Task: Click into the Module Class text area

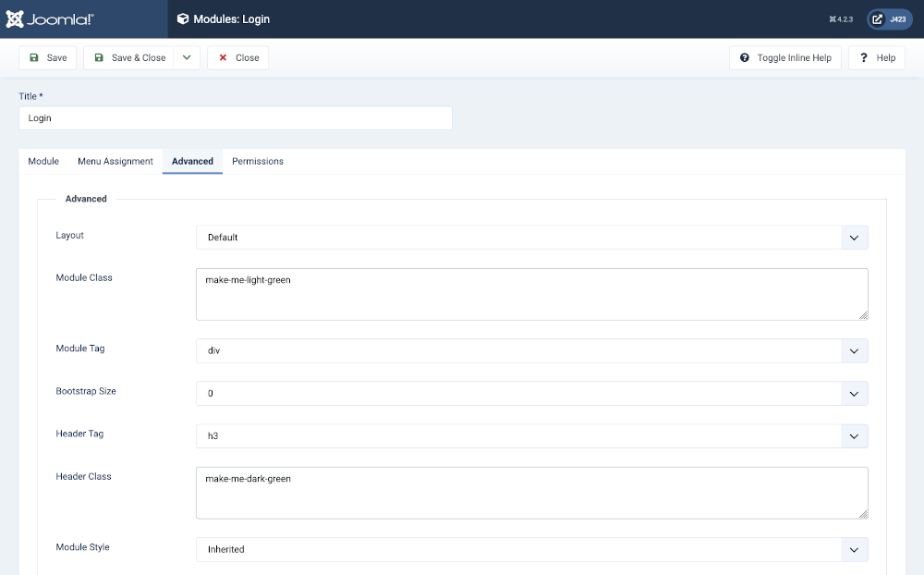Action: click(531, 294)
